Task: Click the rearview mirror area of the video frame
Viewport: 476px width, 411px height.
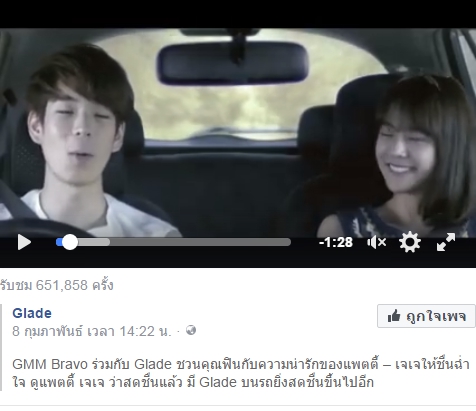Action: pos(233,63)
